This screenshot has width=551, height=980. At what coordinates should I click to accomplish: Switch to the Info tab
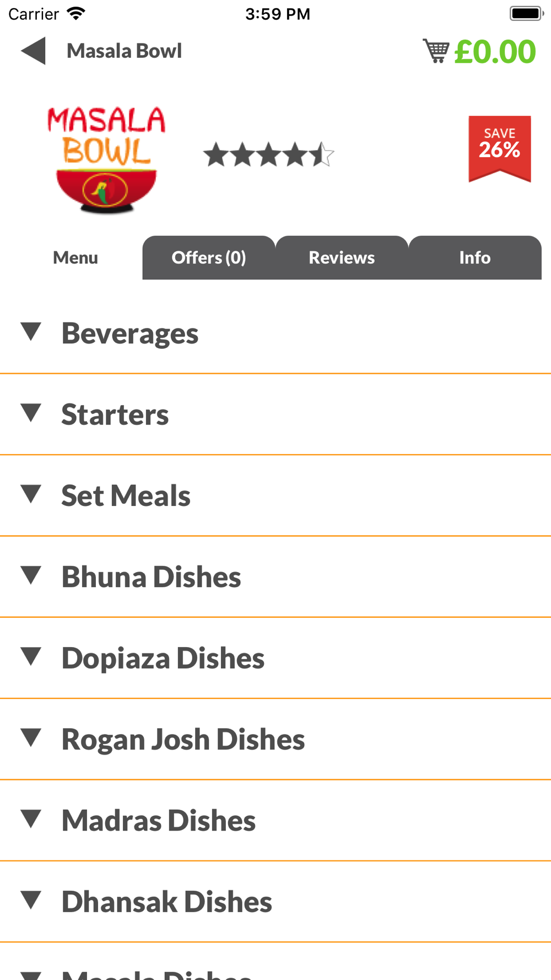[x=475, y=257]
